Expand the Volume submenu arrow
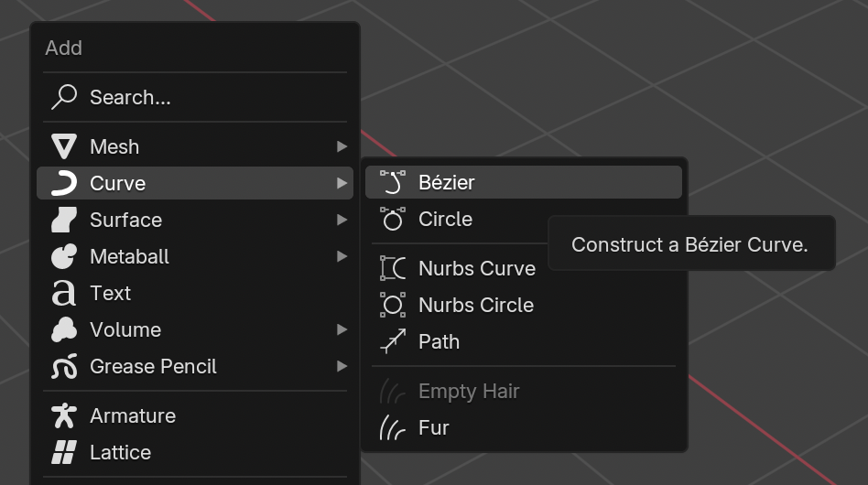 click(x=342, y=329)
